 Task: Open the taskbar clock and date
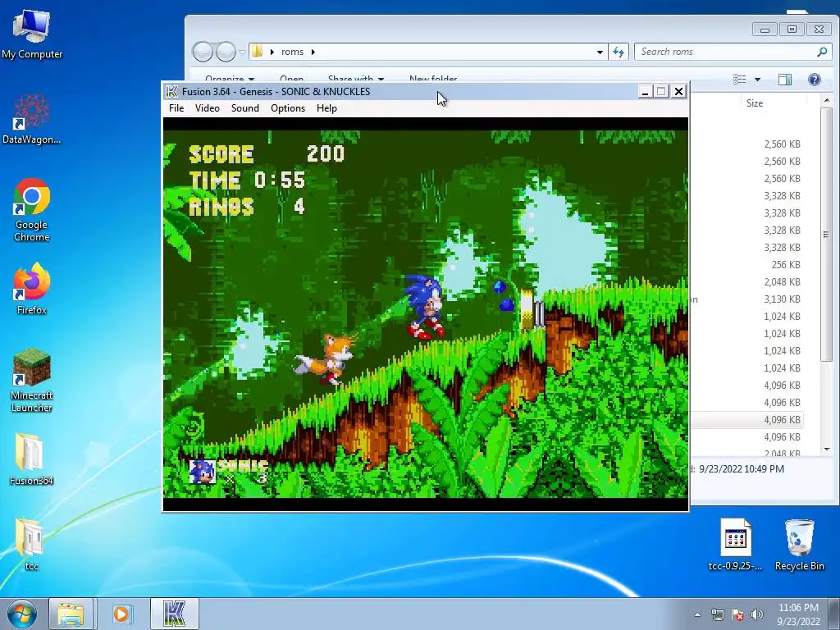coord(798,614)
